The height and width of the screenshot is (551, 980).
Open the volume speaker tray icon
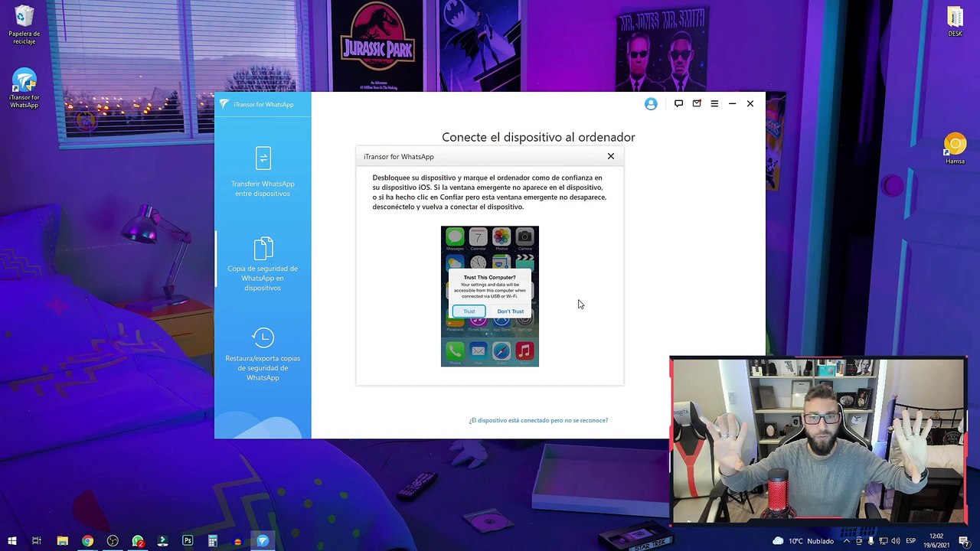[896, 541]
